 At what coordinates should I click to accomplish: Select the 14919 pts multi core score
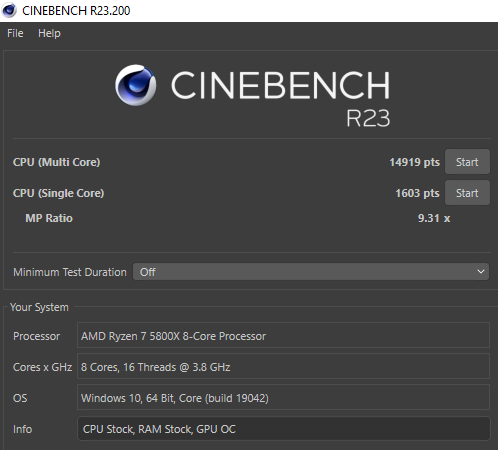tap(414, 162)
